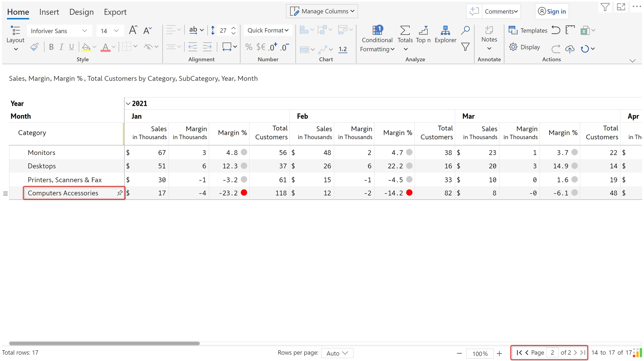Open the Rows per page Auto dropdown
The width and height of the screenshot is (644, 361).
(x=337, y=353)
